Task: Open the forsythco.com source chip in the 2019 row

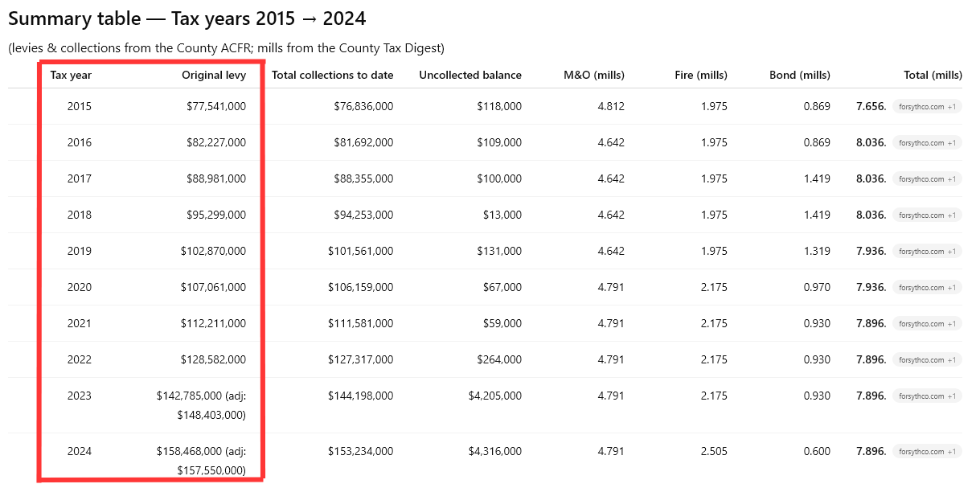Action: (x=927, y=251)
